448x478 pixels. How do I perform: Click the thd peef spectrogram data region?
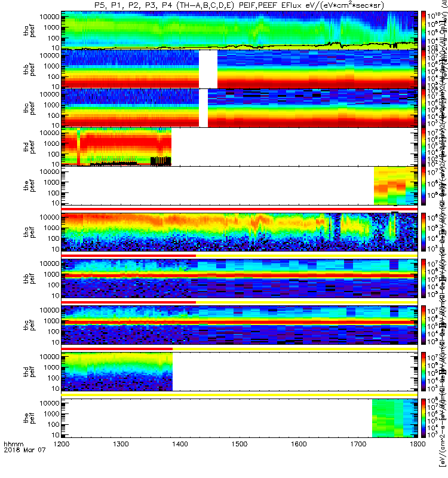tap(116, 146)
